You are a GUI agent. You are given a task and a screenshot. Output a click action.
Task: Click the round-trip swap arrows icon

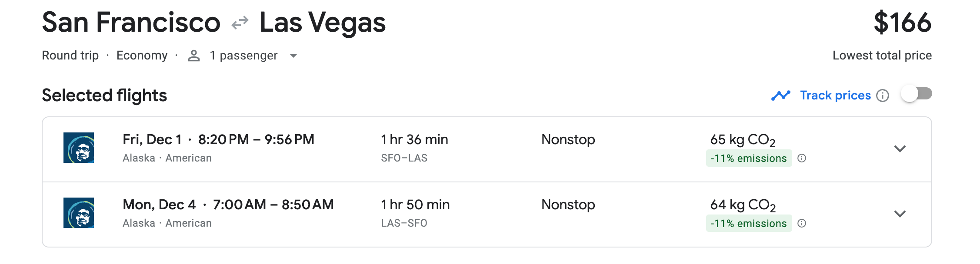pyautogui.click(x=240, y=23)
